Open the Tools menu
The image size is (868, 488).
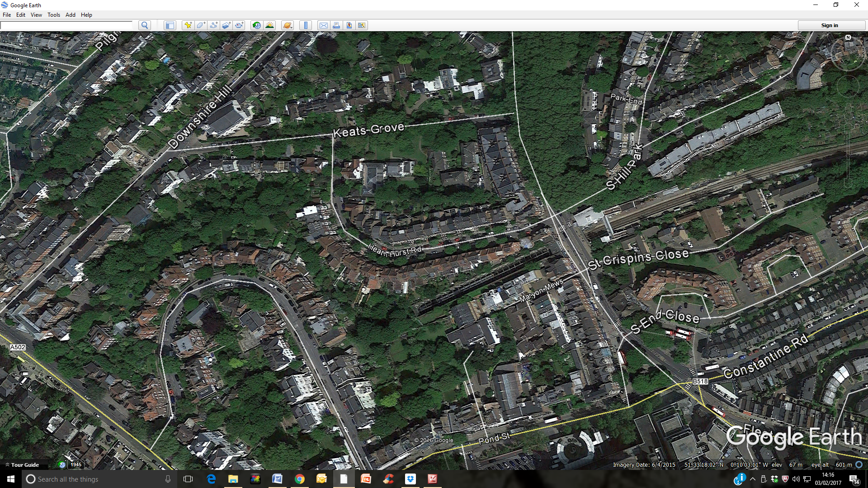54,15
